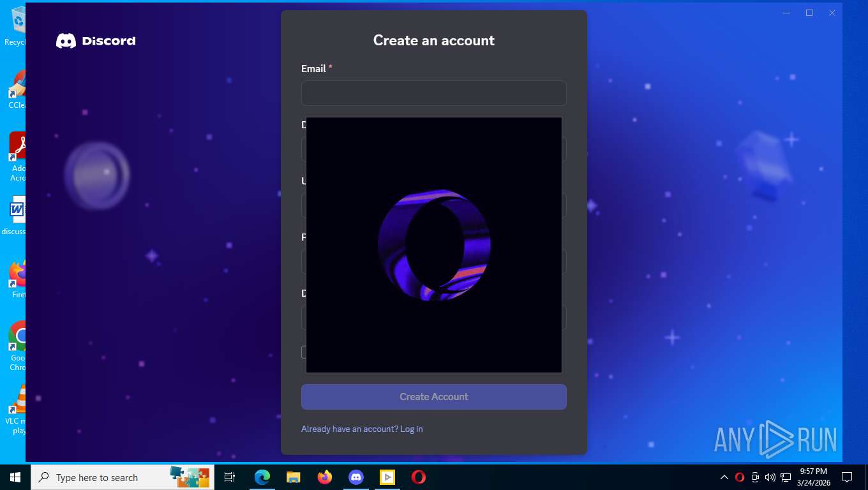Image resolution: width=868 pixels, height=490 pixels.
Task: Click the Opera icon in the system tray
Action: (740, 477)
